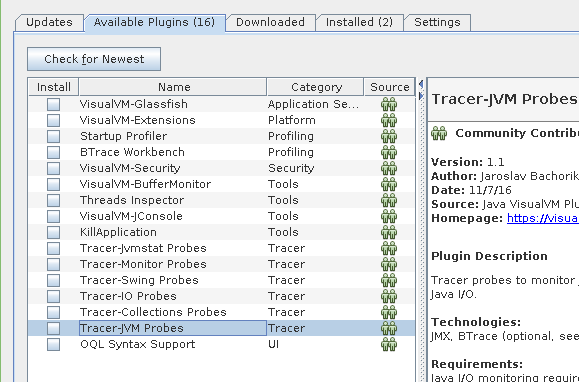This screenshot has height=382, width=579.
Task: Click source icon in OQL Syntax Support row
Action: pos(389,344)
